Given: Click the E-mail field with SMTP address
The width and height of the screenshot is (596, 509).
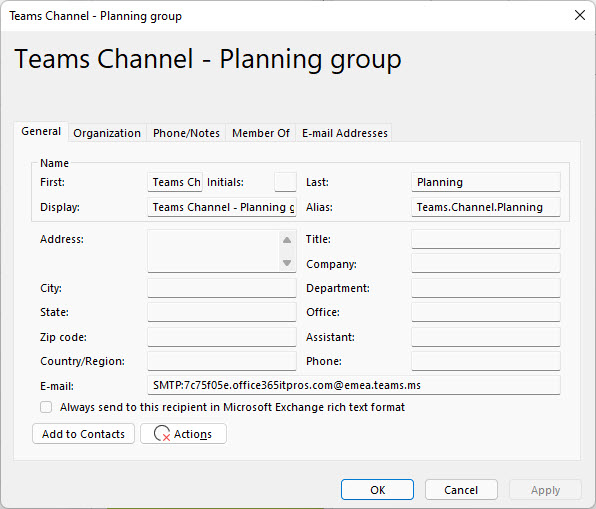Looking at the screenshot, I should [x=353, y=385].
